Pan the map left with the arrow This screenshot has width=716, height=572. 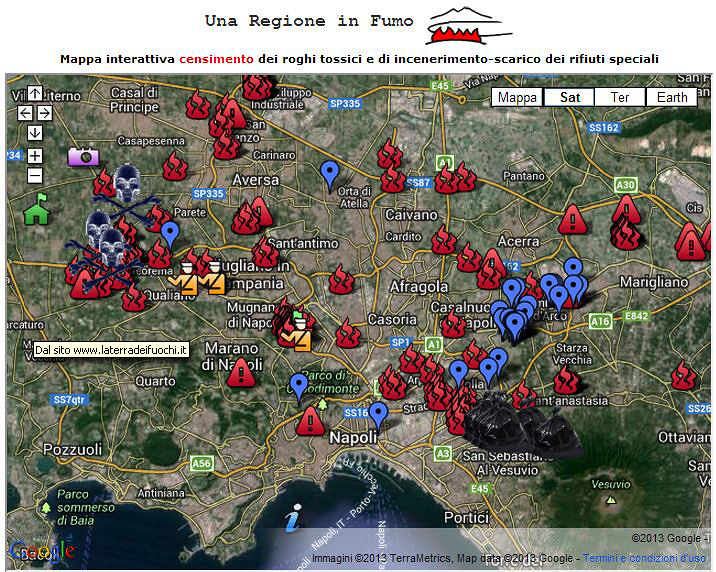click(25, 113)
